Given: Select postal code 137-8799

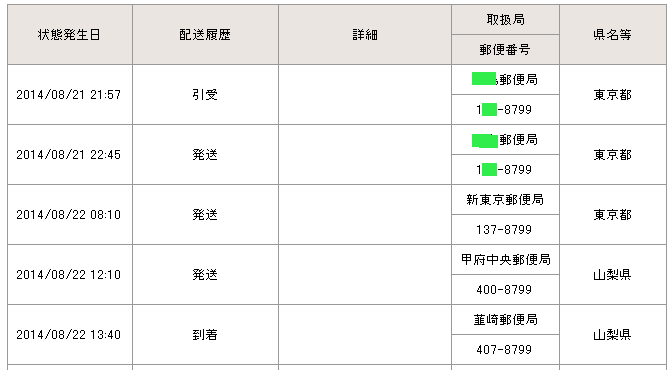Looking at the screenshot, I should [x=504, y=230].
